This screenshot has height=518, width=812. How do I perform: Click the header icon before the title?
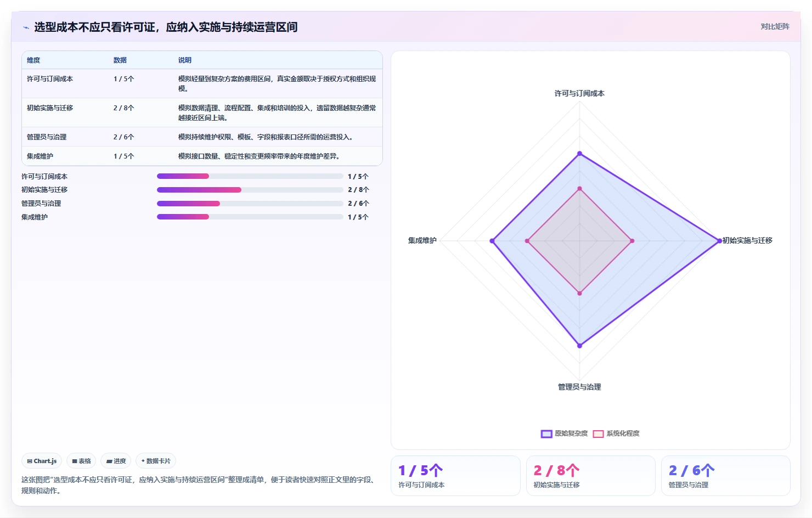pyautogui.click(x=26, y=27)
